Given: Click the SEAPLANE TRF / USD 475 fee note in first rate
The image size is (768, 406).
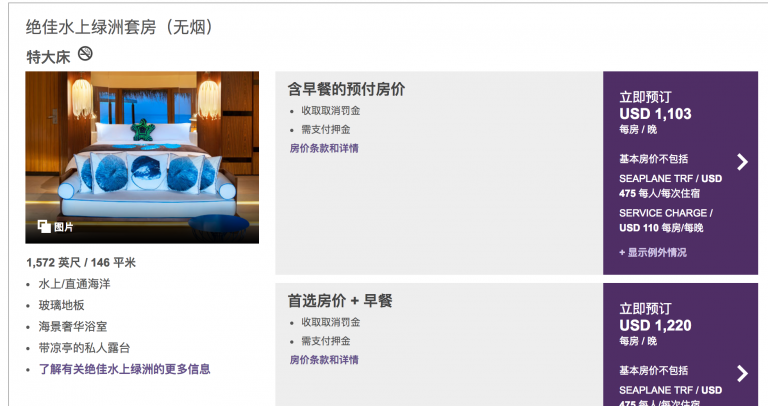Looking at the screenshot, I should pyautogui.click(x=670, y=186).
